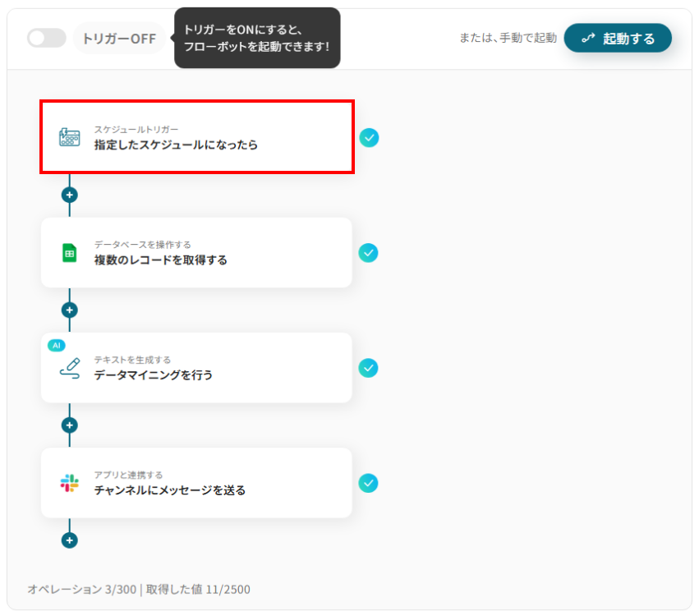Screen dimensions: 699x616
Task: Click the AI badge on text generation step
Action: pos(57,345)
